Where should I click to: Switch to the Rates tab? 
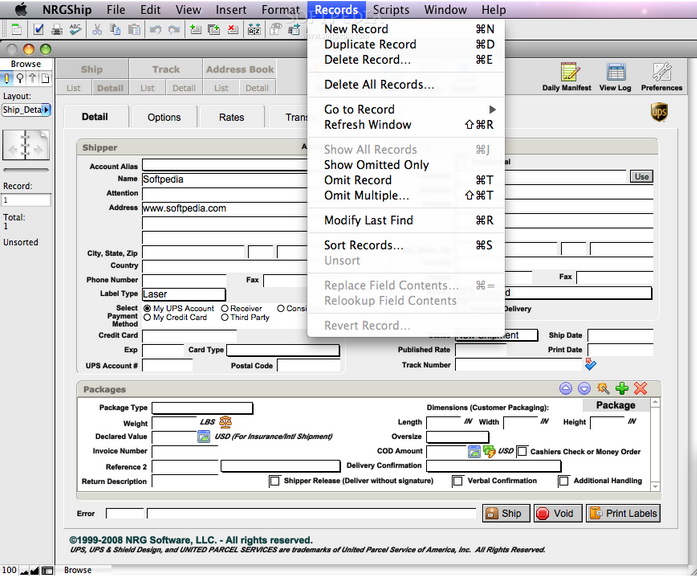pos(231,117)
